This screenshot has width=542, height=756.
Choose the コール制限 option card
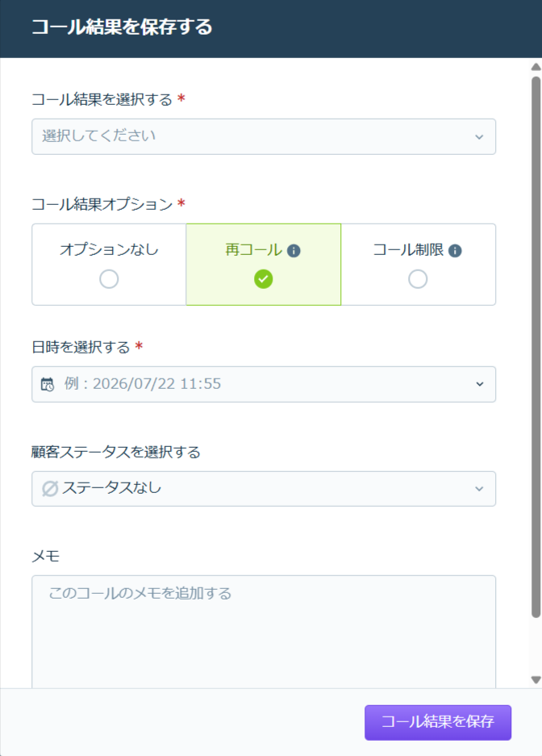tap(418, 264)
